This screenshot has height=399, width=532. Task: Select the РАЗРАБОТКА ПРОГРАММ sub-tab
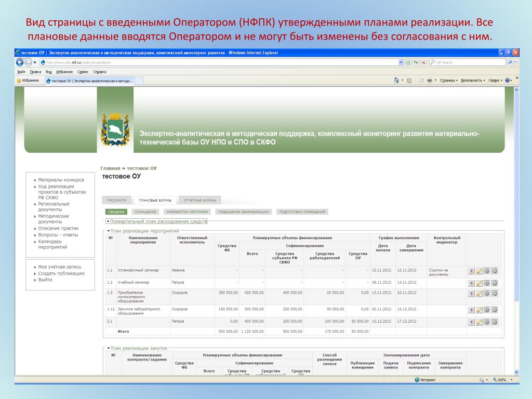click(x=187, y=212)
